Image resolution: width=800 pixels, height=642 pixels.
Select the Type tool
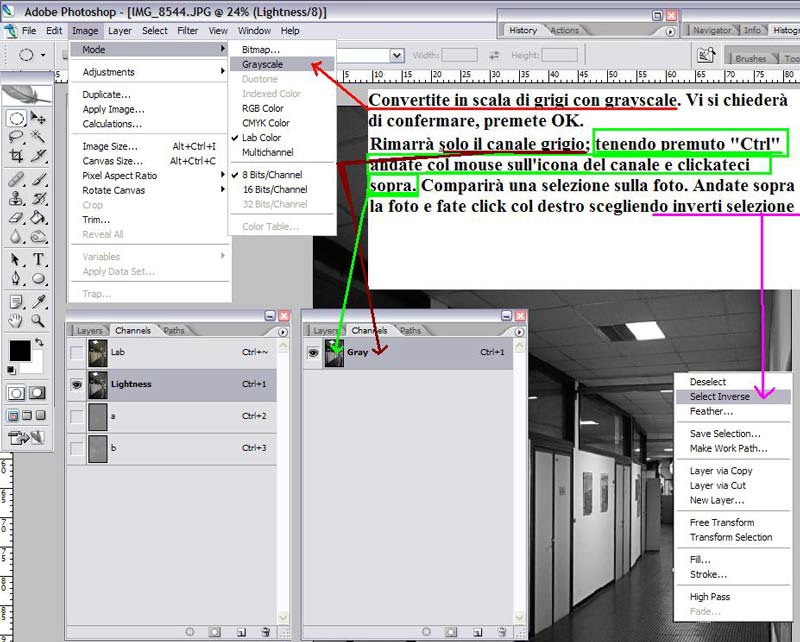(38, 259)
